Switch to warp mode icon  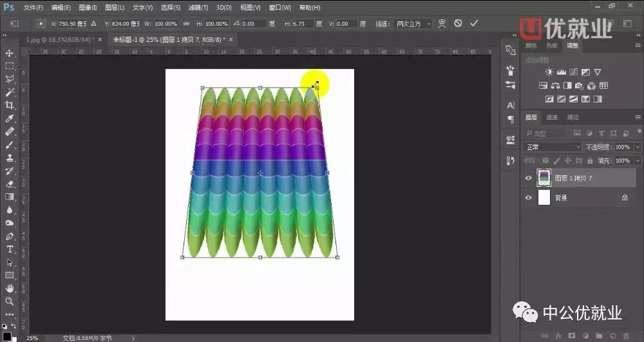[x=442, y=23]
